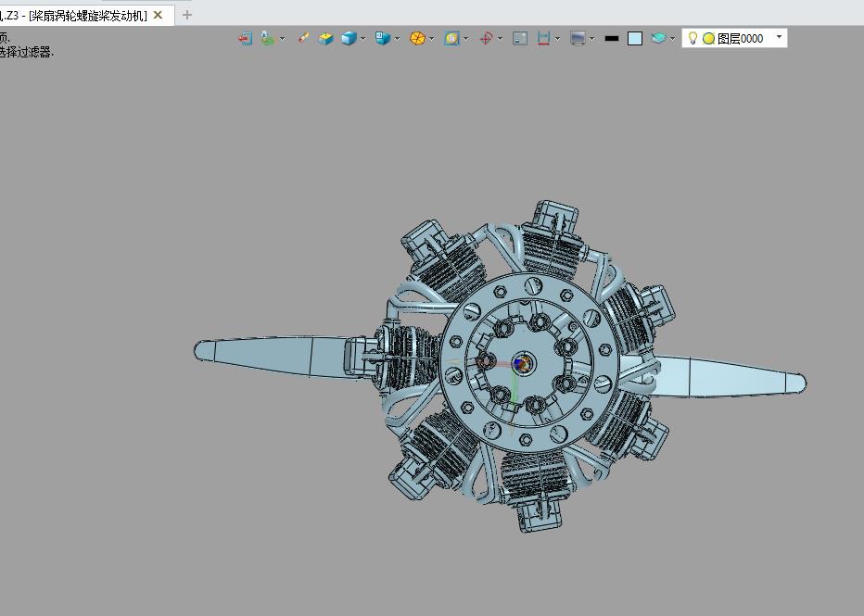864x616 pixels.
Task: Switch to the 桨扇涡轮螺旋桨发动机 document tab
Action: pyautogui.click(x=87, y=16)
